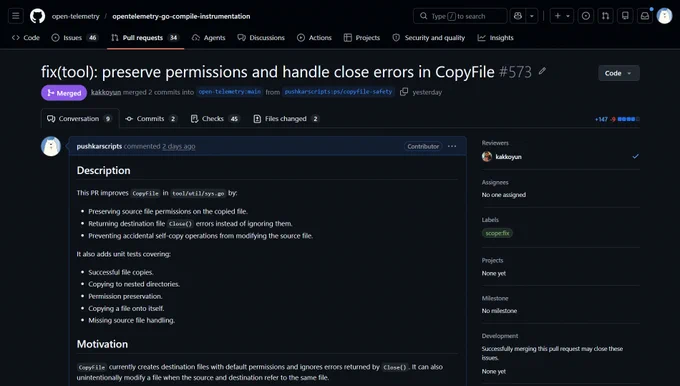
Task: Switch to the Issues tab
Action: [75, 38]
